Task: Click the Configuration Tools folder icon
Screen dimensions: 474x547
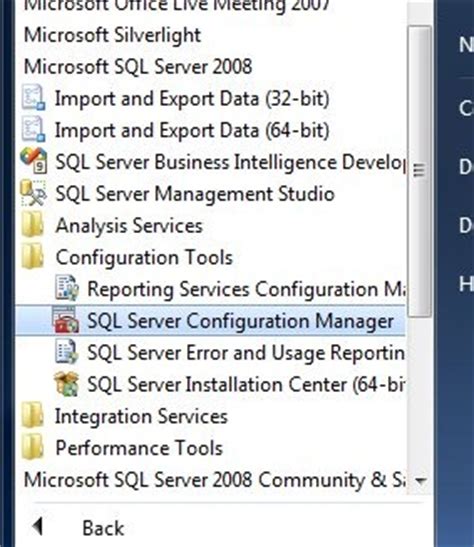Action: coord(32,256)
